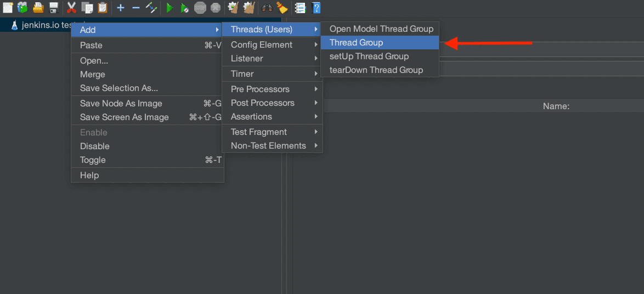Click the binoculars Search icon
The image size is (644, 294).
click(x=267, y=8)
